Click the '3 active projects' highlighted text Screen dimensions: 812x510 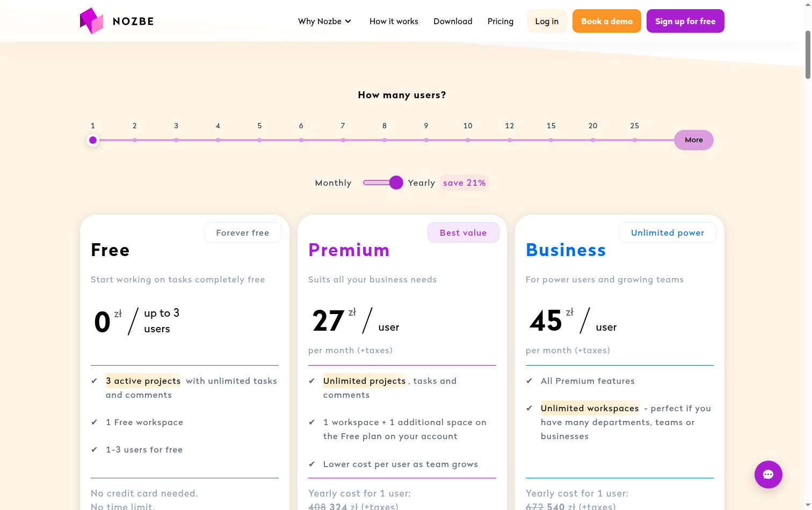click(x=143, y=381)
